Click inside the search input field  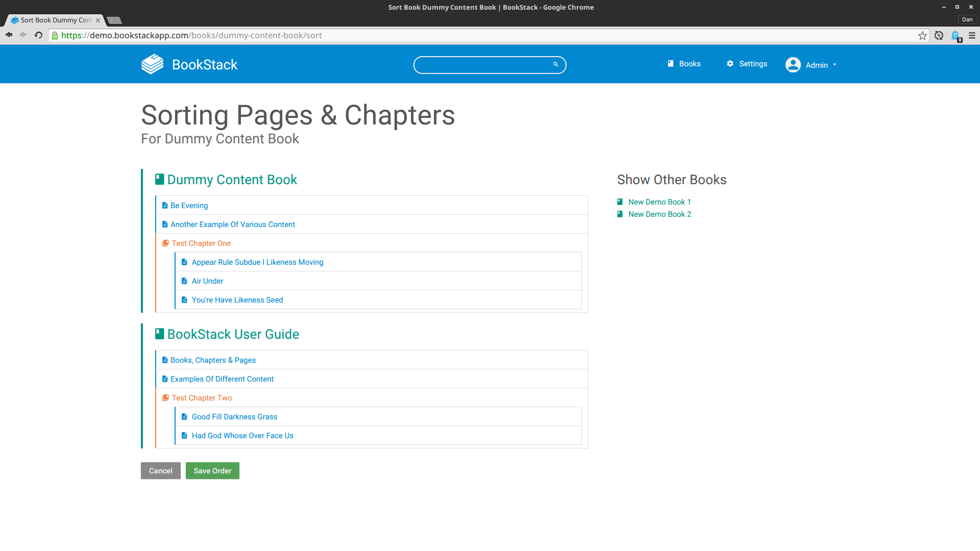(485, 65)
